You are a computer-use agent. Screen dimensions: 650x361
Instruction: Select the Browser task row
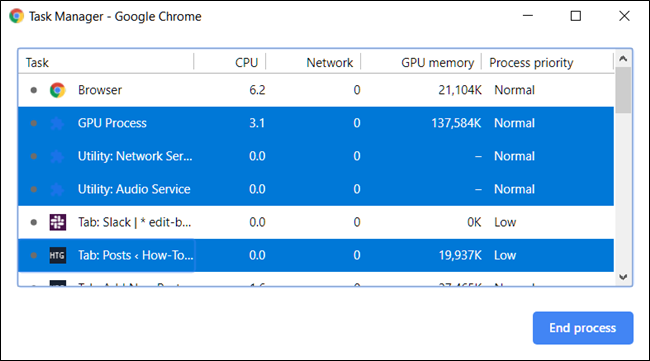click(x=316, y=90)
